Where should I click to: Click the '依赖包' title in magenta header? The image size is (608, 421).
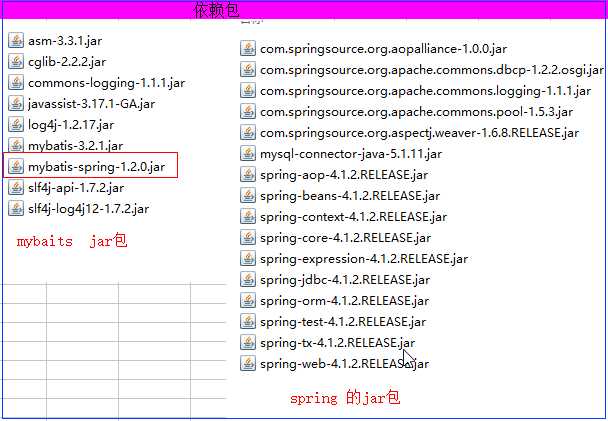217,10
